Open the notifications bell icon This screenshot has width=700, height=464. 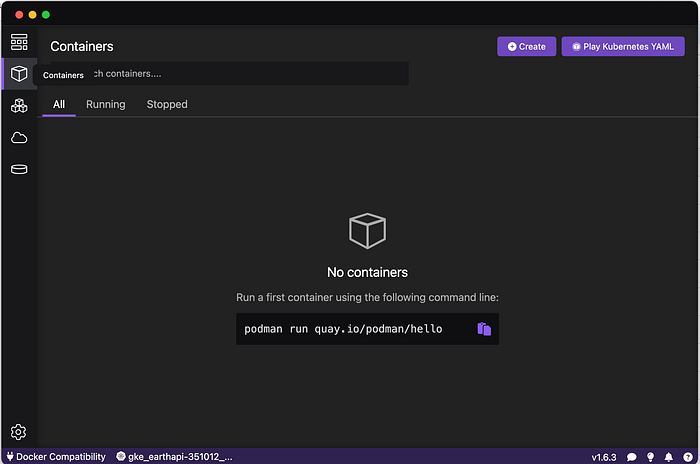point(669,457)
